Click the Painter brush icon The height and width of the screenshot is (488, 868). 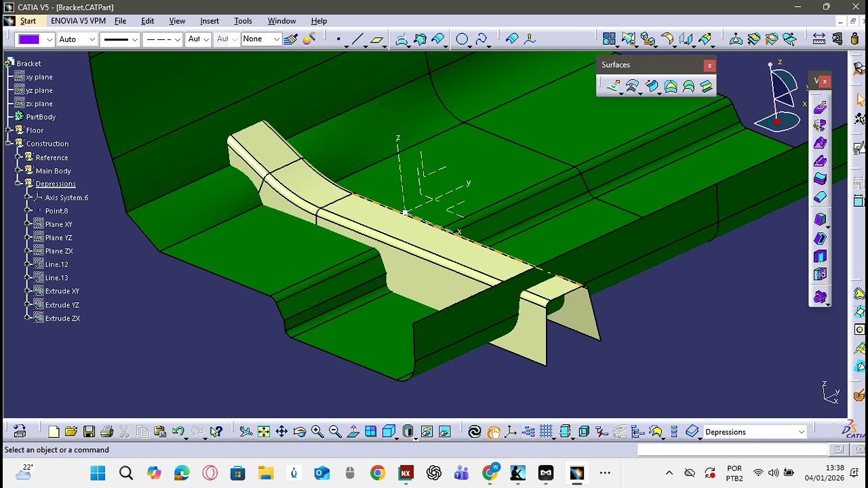290,39
